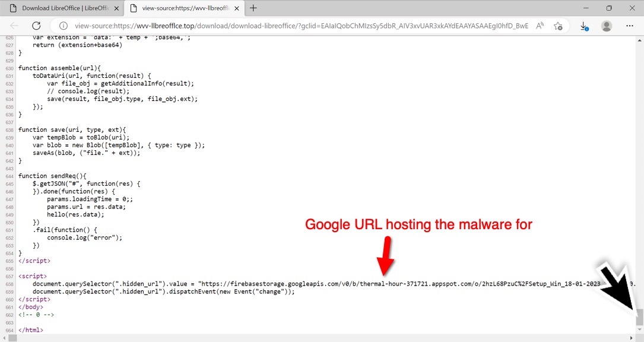Screen dimensions: 644x342
Task: Click the 'toDataUri(url, function(result) {' line
Action: click(x=91, y=75)
